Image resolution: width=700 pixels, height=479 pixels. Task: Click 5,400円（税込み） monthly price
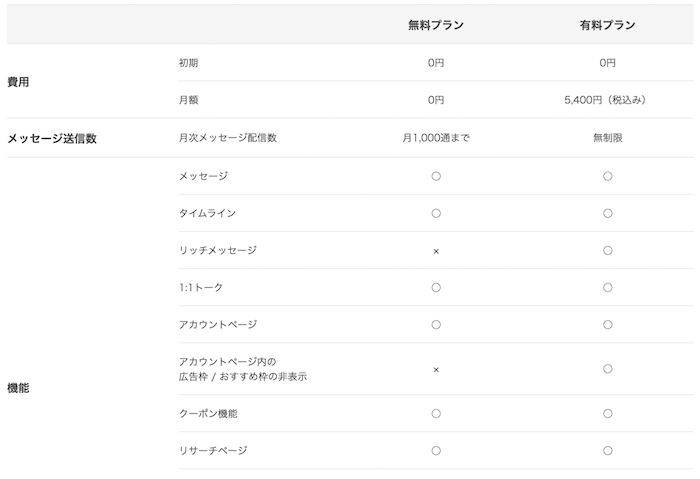[605, 100]
